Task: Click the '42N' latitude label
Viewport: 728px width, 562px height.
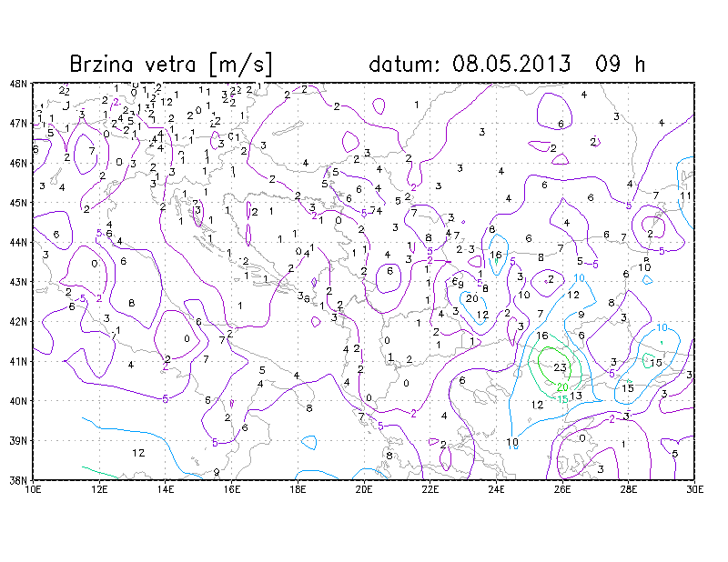Action: pos(18,322)
